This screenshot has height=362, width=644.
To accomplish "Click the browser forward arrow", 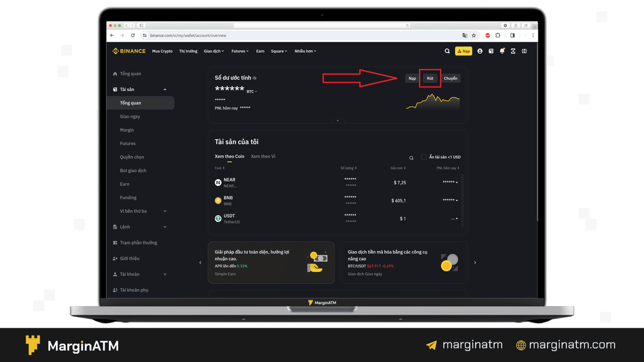I will tap(122, 35).
